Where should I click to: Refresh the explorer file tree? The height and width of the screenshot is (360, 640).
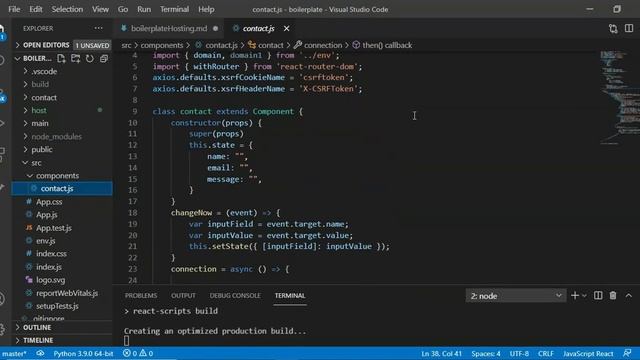[x=90, y=58]
